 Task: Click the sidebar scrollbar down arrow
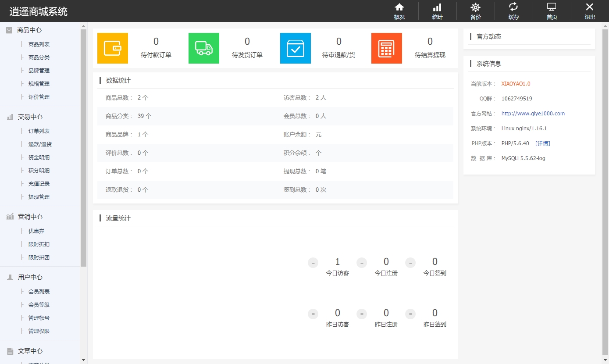[84, 360]
